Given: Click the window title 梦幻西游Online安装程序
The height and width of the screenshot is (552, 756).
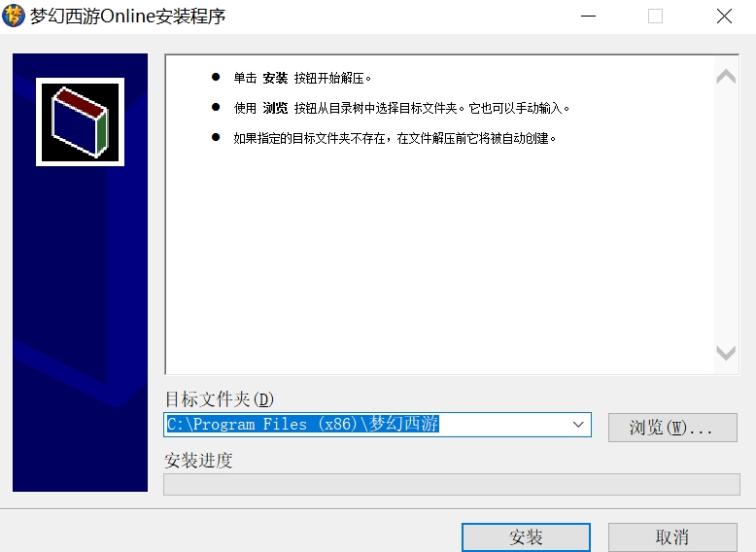Looking at the screenshot, I should coord(127,17).
